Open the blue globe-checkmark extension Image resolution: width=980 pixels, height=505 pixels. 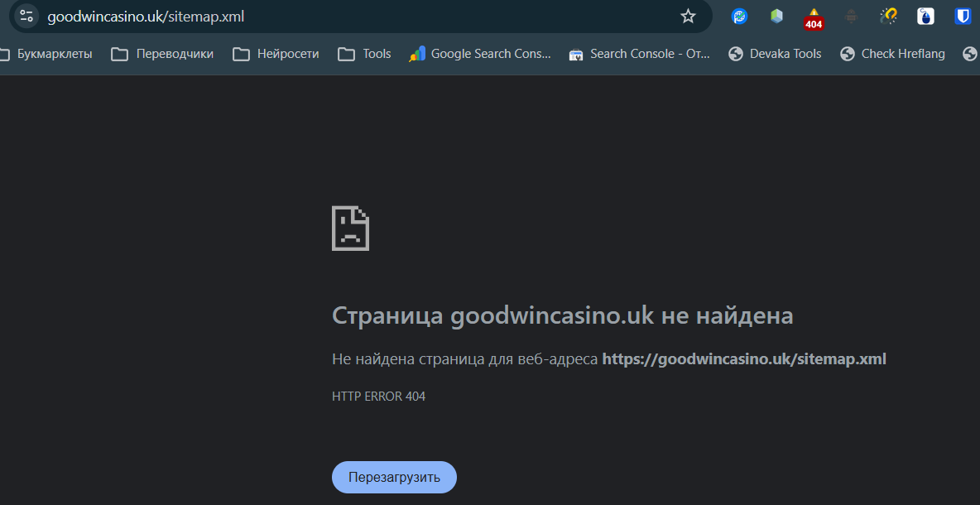[739, 17]
